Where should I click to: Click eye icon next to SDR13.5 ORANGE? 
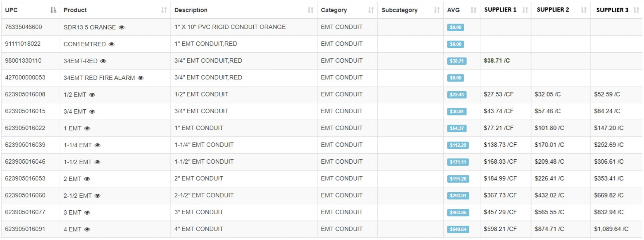coord(121,27)
